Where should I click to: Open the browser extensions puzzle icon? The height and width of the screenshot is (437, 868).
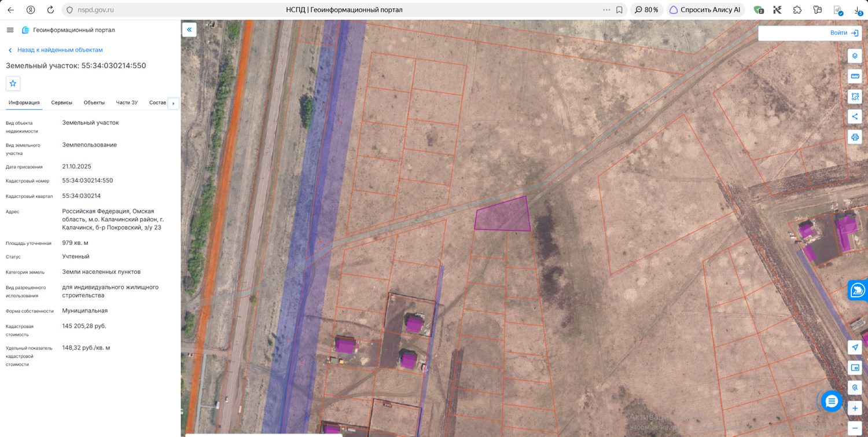point(797,10)
